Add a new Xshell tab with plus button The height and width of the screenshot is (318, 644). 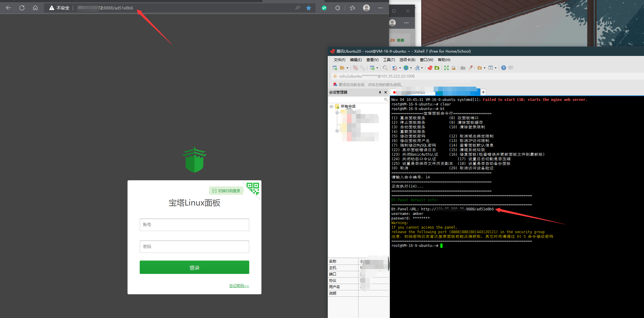tap(483, 92)
